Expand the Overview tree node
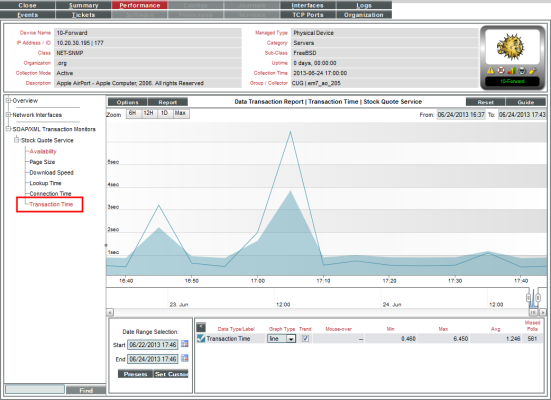551x400 pixels. tap(8, 101)
